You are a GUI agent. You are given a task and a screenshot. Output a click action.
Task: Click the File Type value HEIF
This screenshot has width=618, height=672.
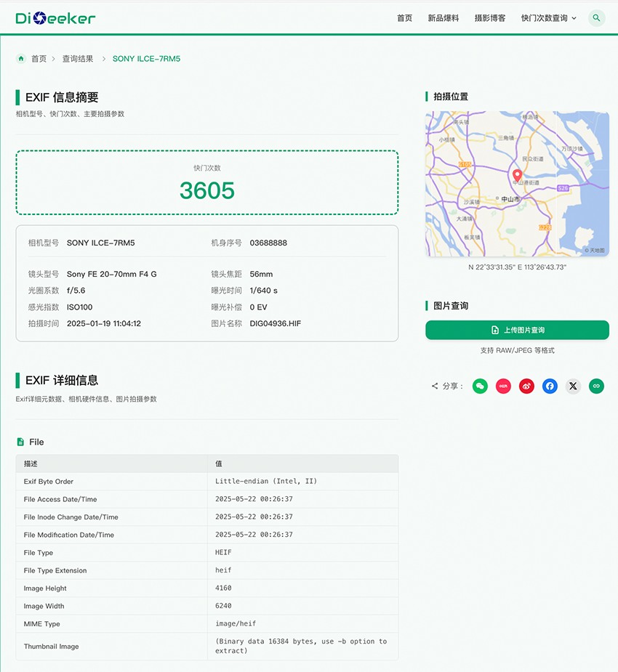pos(223,552)
